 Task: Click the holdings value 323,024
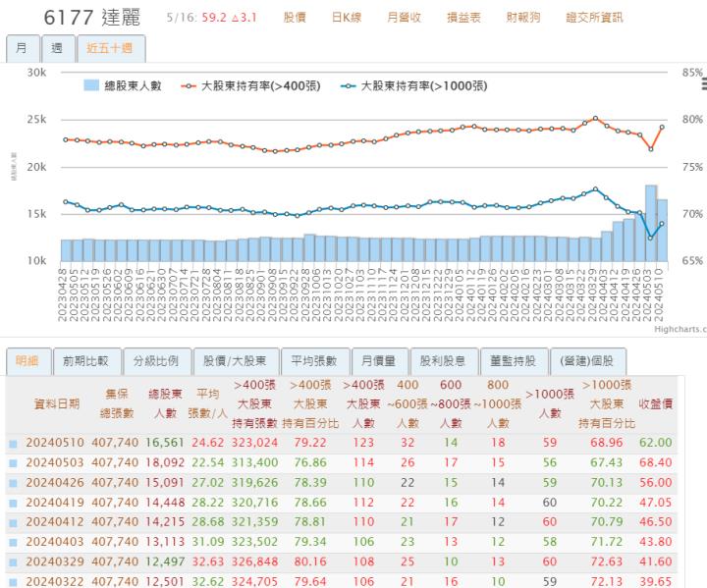pos(254,443)
